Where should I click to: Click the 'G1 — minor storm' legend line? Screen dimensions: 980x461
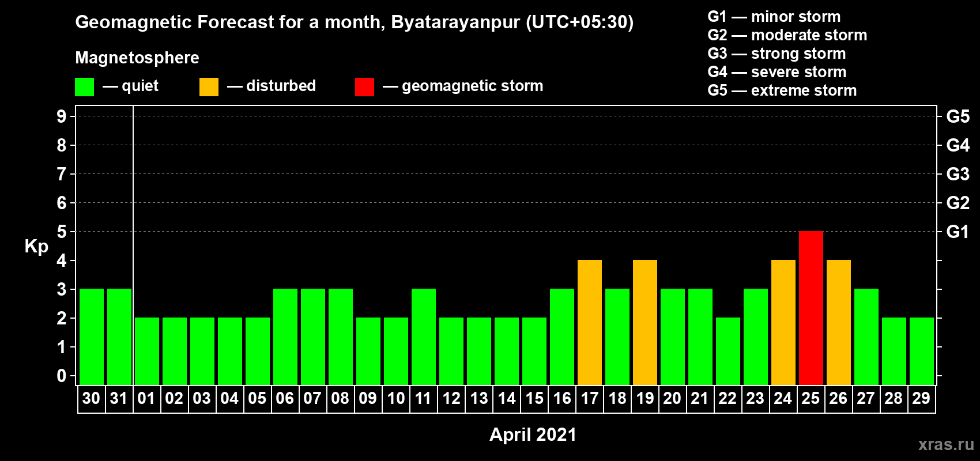click(x=774, y=17)
